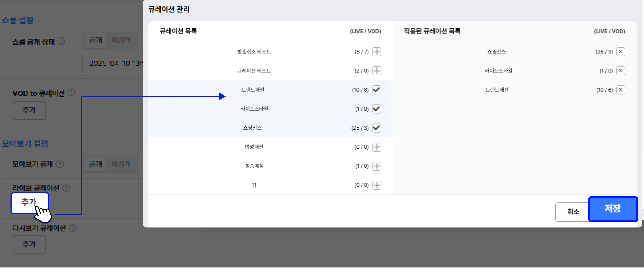Viewport: 644px width, 276px height.
Task: Add 큐레이션 테스트 with plus icon
Action: tap(376, 71)
